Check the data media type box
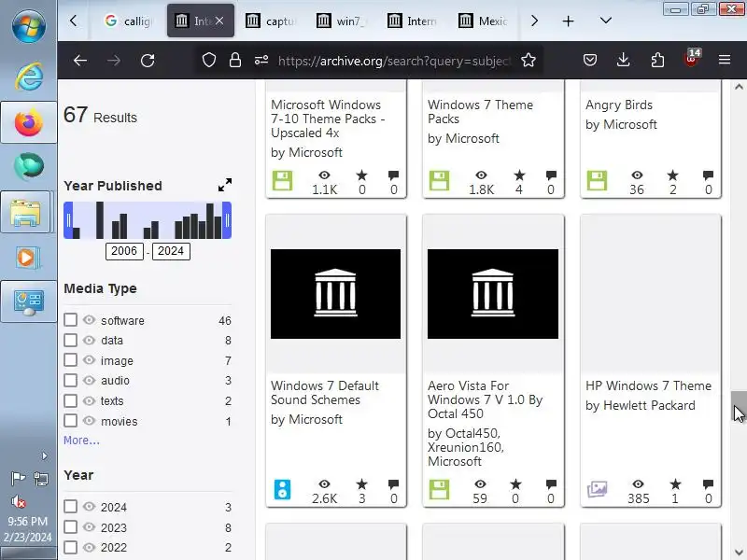 point(71,340)
